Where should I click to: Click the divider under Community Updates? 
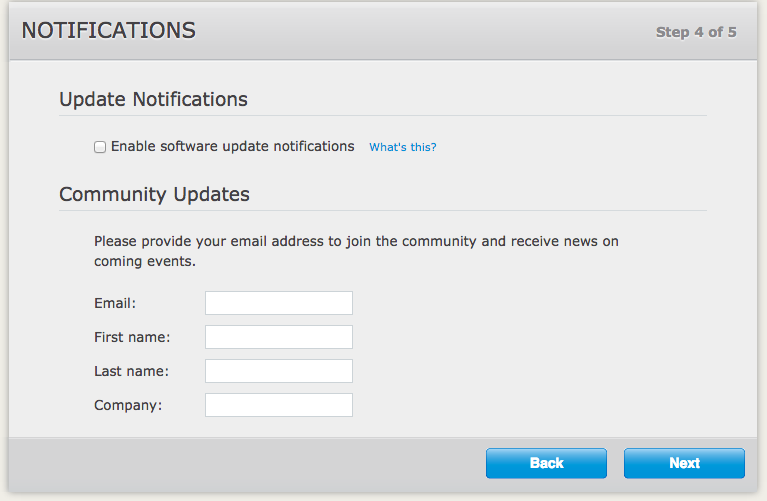point(383,211)
